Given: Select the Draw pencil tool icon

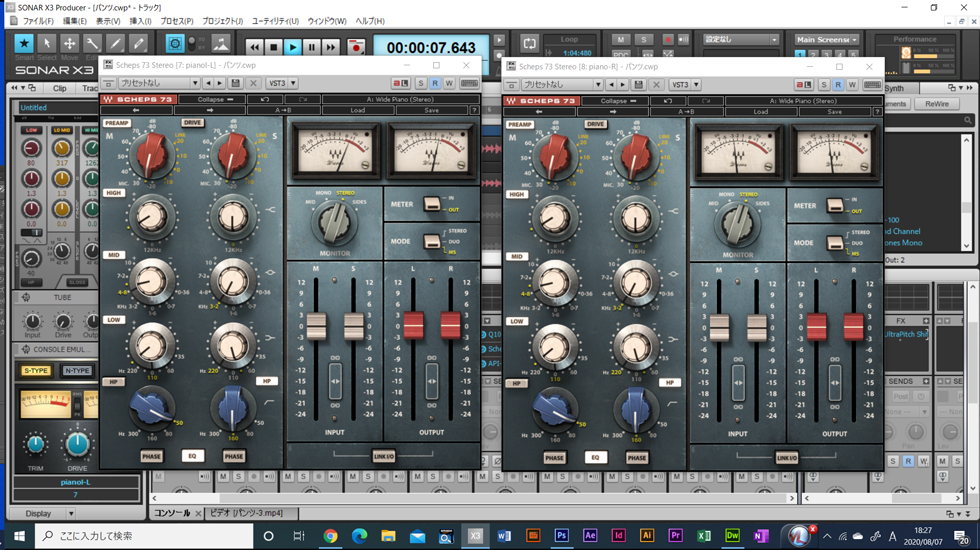Looking at the screenshot, I should point(116,44).
